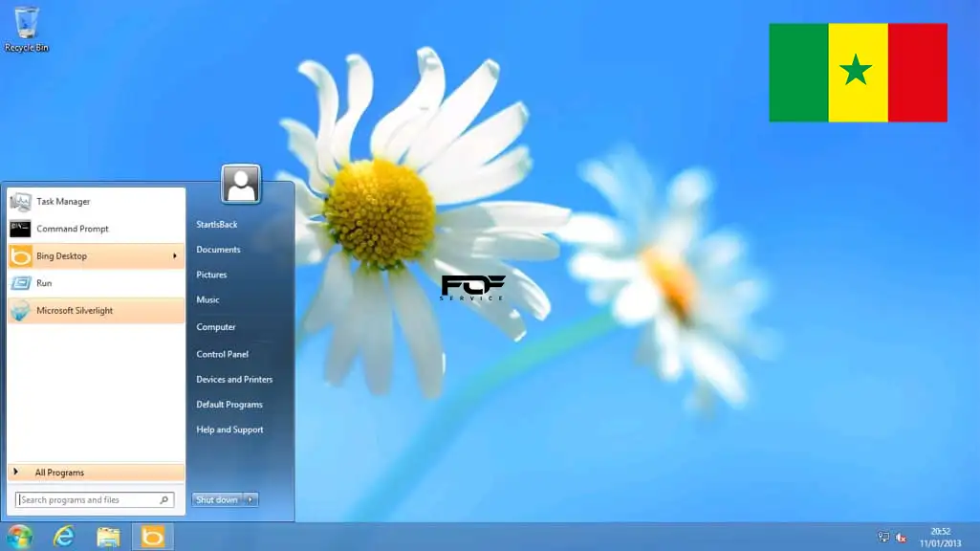980x551 pixels.
Task: Click the search programs and files field
Action: [91, 498]
